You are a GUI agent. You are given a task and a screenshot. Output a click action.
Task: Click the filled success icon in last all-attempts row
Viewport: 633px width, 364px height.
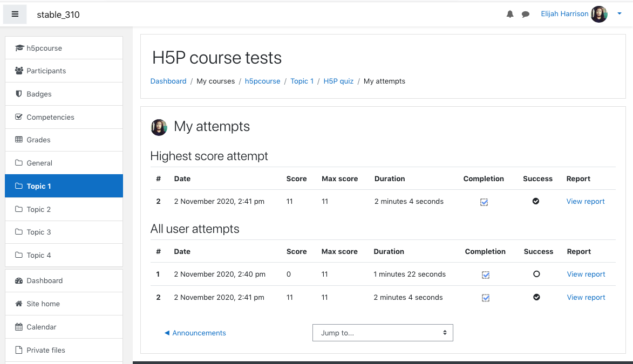click(x=536, y=297)
